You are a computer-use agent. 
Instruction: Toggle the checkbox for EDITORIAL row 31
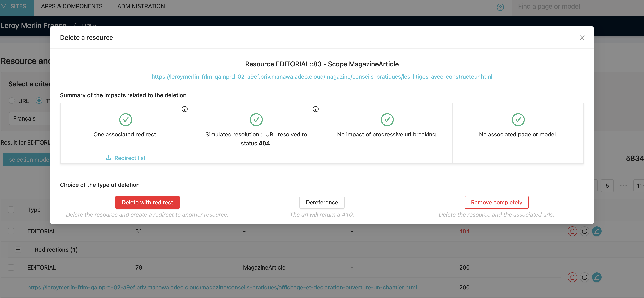point(11,231)
